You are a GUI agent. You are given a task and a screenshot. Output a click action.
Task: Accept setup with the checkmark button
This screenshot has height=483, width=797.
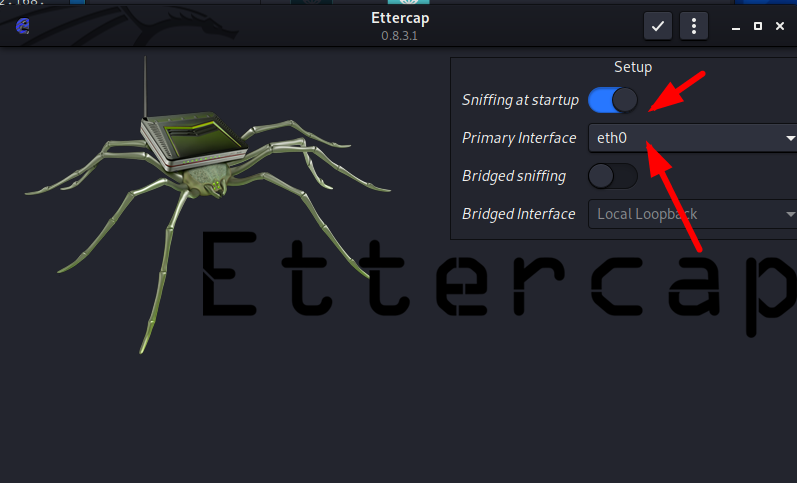(x=658, y=26)
